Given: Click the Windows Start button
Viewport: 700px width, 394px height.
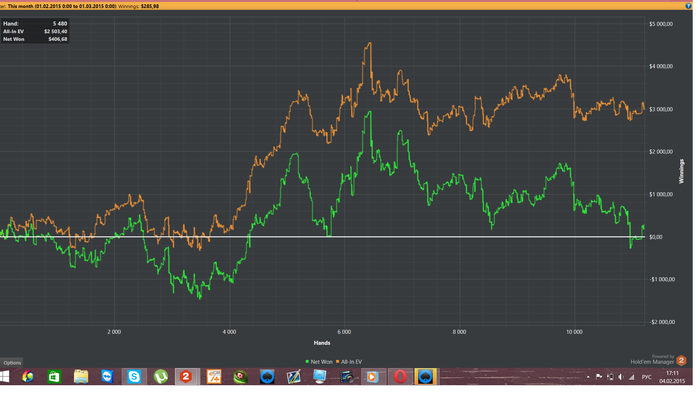Looking at the screenshot, I should pyautogui.click(x=4, y=377).
